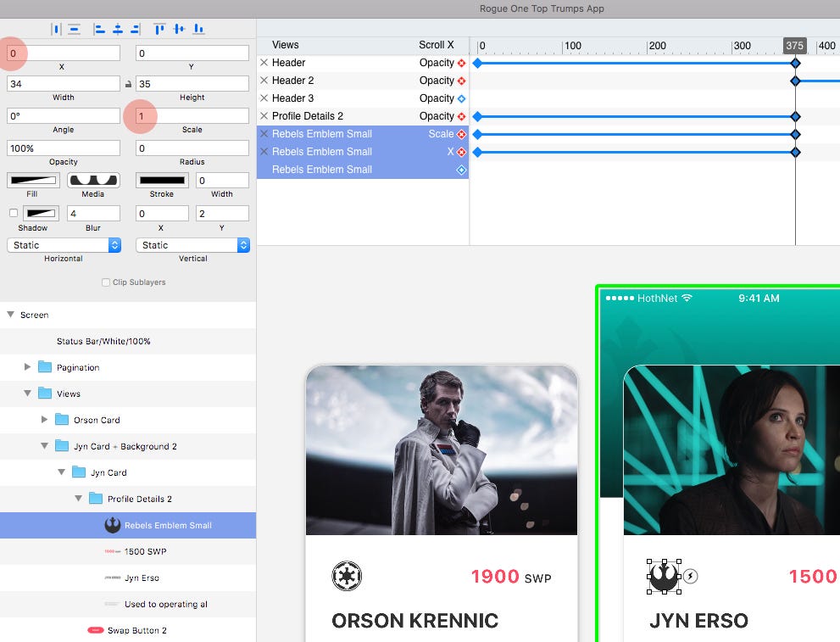
Task: Collapse the Screen artboard disclosure triangle
Action: coord(10,315)
